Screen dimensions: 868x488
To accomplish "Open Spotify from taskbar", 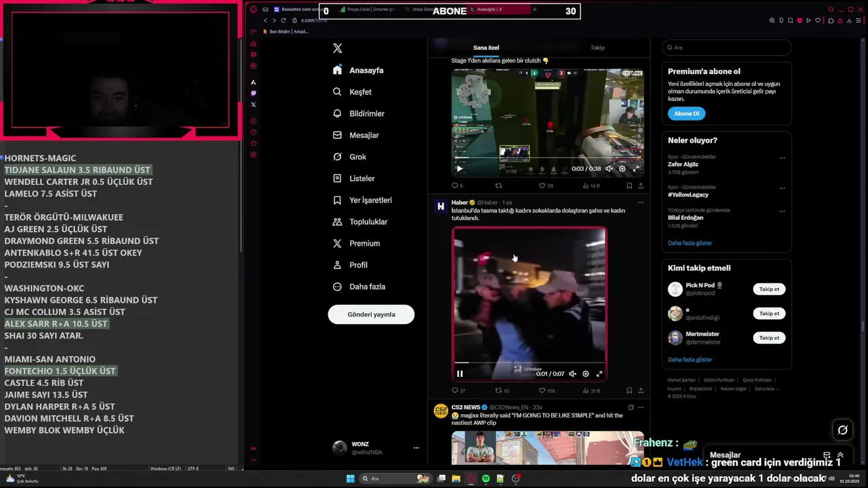I will point(486,479).
